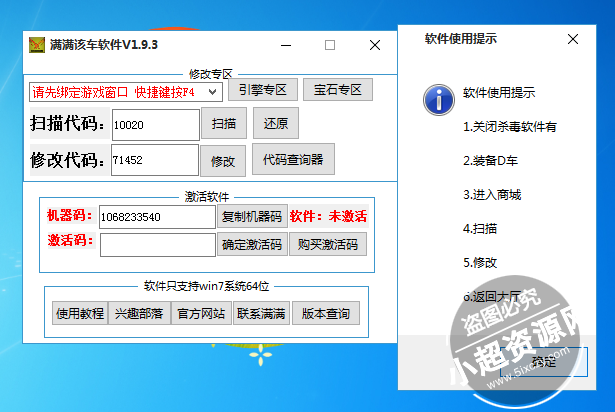The width and height of the screenshot is (615, 412).
Task: Click the 确定激活码 button
Action: tap(252, 244)
